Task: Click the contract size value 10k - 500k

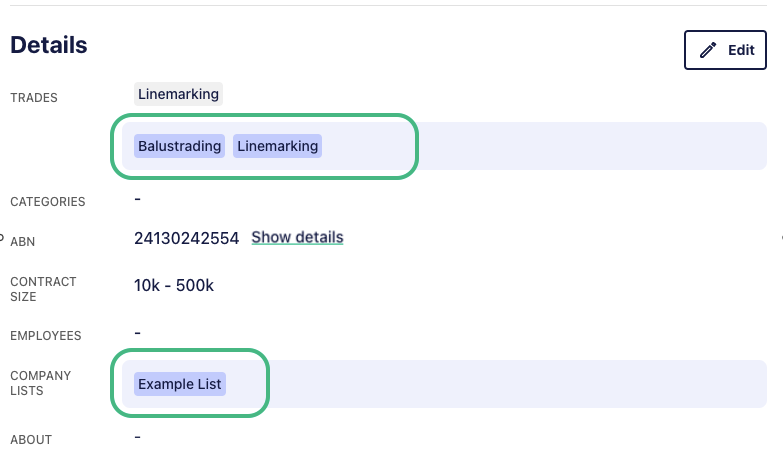Action: coord(174,285)
